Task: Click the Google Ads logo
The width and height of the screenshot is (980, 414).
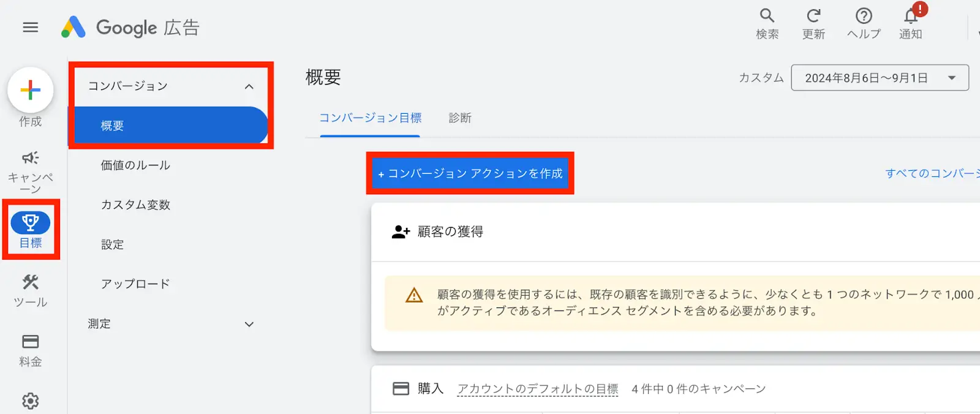Action: [x=130, y=28]
